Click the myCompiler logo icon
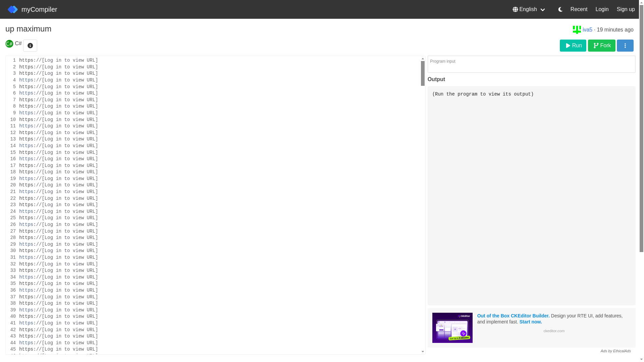The height and width of the screenshot is (362, 644). coord(13,9)
